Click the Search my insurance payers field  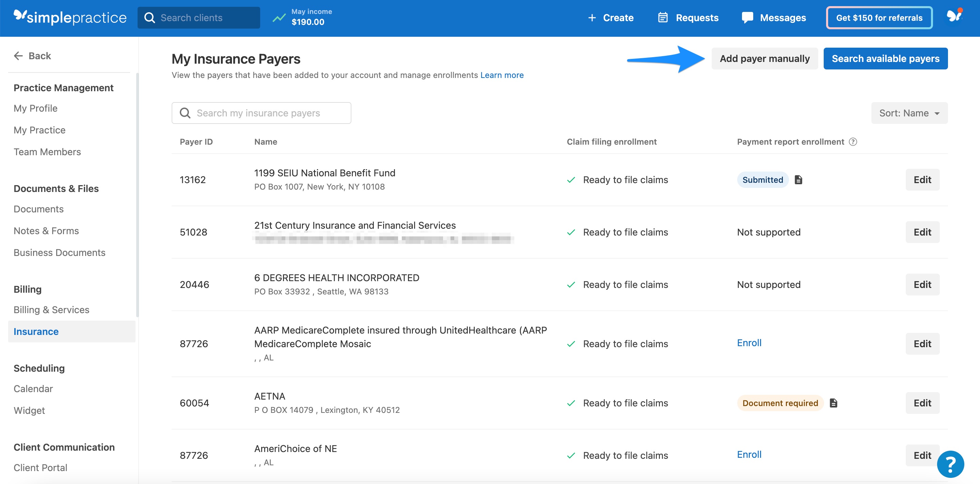click(261, 113)
